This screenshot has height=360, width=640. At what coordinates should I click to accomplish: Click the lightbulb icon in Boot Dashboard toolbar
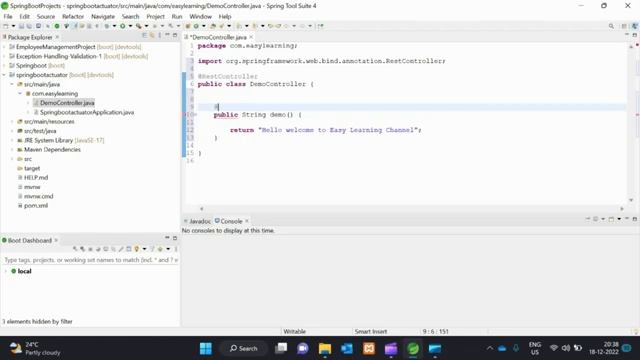[137, 249]
